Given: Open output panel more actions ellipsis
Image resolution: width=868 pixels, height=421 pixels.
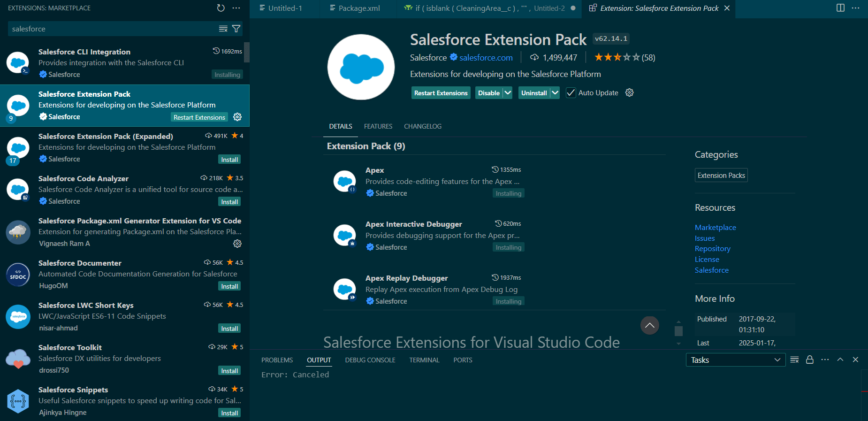Looking at the screenshot, I should point(825,360).
